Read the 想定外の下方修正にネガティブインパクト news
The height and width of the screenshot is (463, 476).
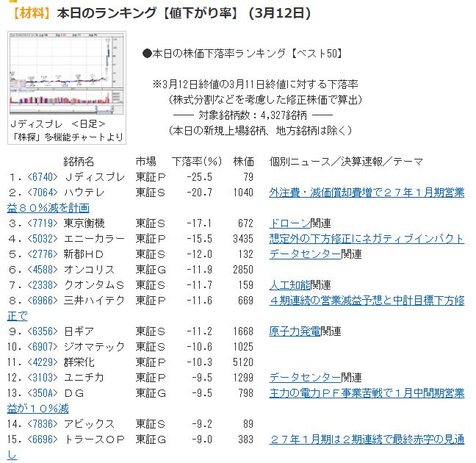pyautogui.click(x=367, y=239)
